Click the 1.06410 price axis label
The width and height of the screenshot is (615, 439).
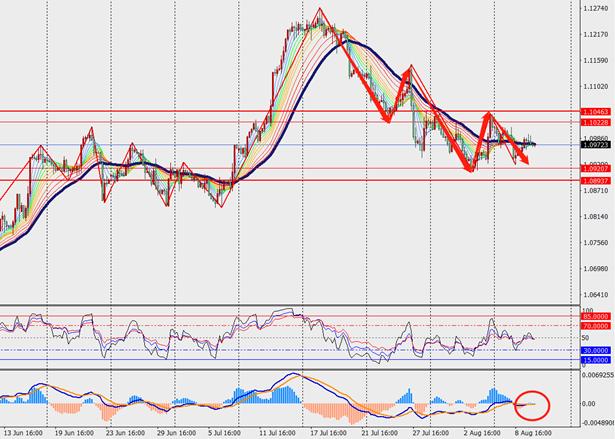(595, 295)
